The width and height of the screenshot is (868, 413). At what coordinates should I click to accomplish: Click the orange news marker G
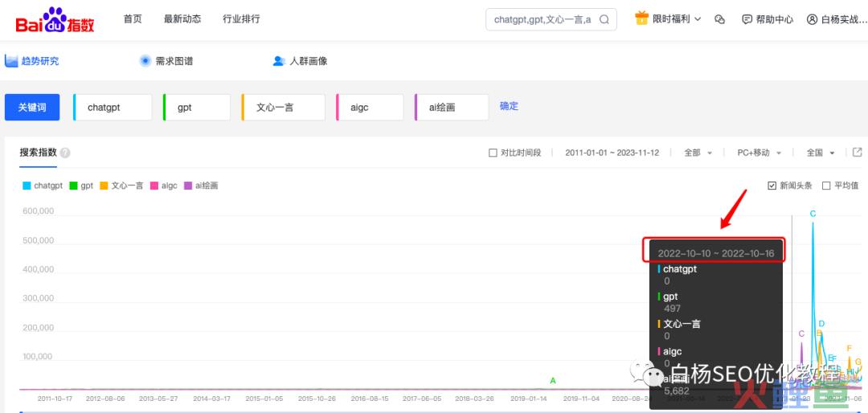click(x=858, y=362)
